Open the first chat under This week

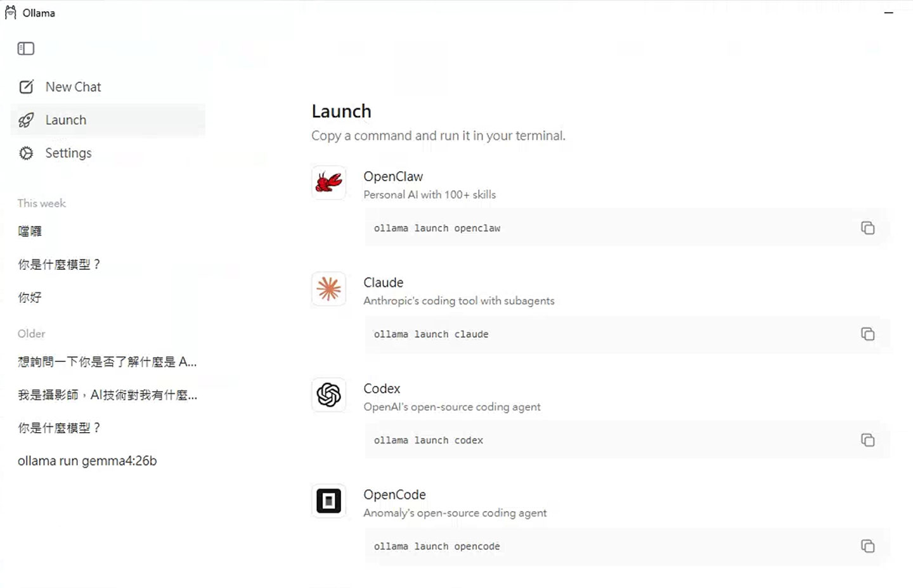pyautogui.click(x=30, y=231)
